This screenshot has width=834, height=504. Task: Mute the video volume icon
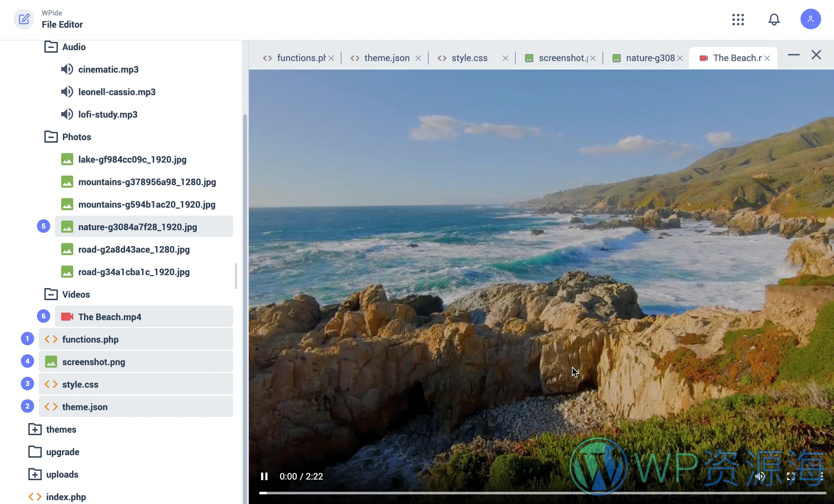[759, 476]
